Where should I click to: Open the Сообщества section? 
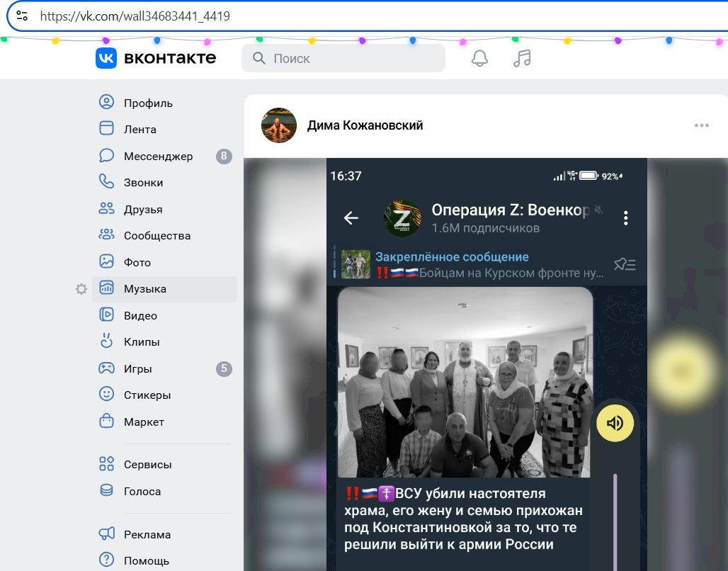pyautogui.click(x=157, y=236)
